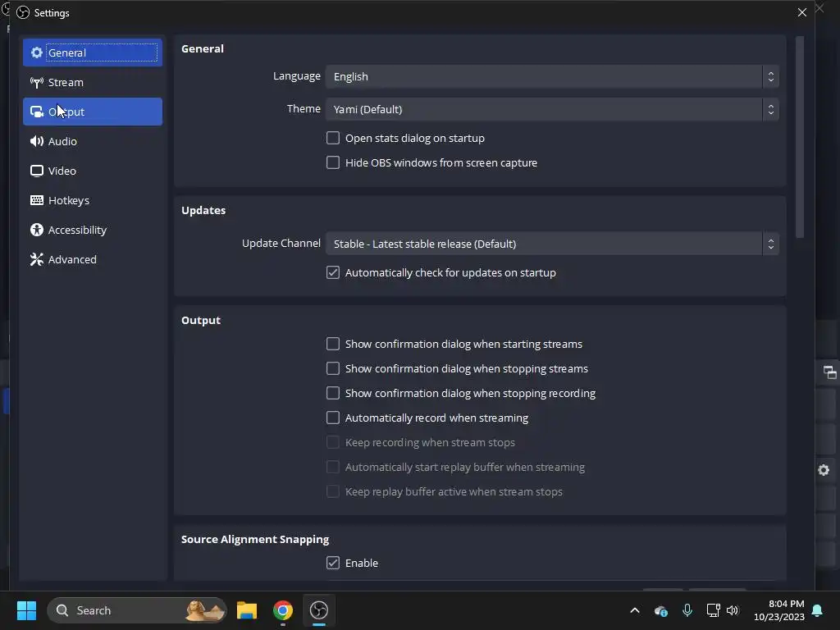
Task: Click the Hotkeys keyboard icon
Action: tap(36, 200)
